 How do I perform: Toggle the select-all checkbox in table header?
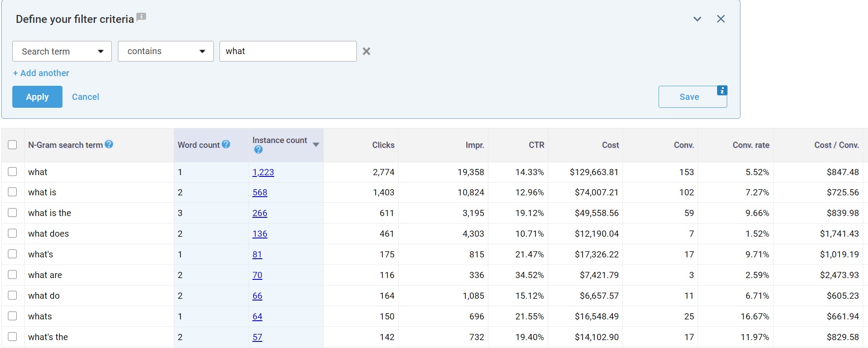(12, 145)
